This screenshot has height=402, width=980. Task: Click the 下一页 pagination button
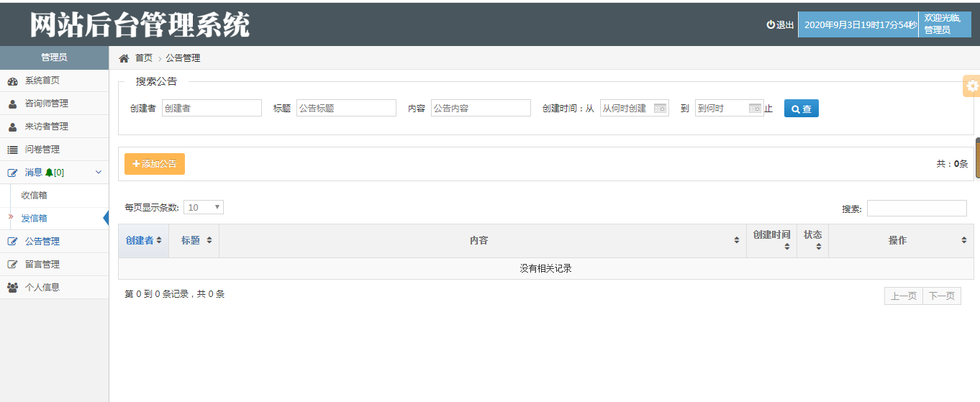tap(942, 296)
